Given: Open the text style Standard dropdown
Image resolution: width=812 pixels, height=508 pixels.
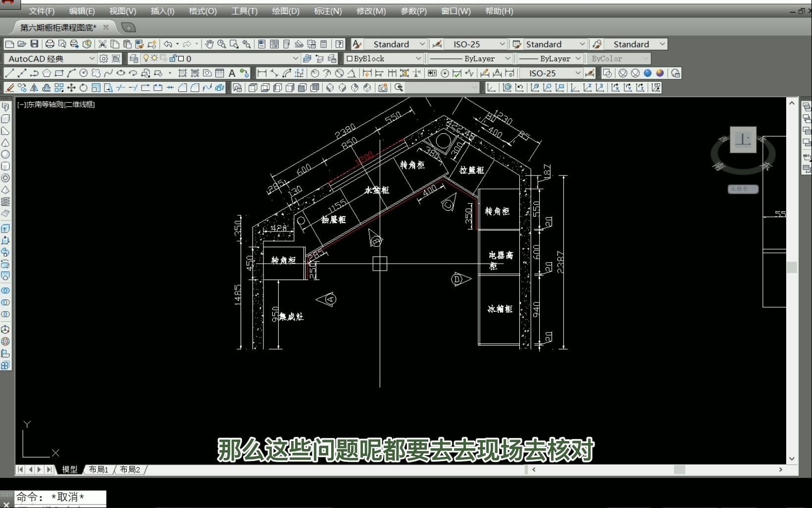Looking at the screenshot, I should 422,44.
